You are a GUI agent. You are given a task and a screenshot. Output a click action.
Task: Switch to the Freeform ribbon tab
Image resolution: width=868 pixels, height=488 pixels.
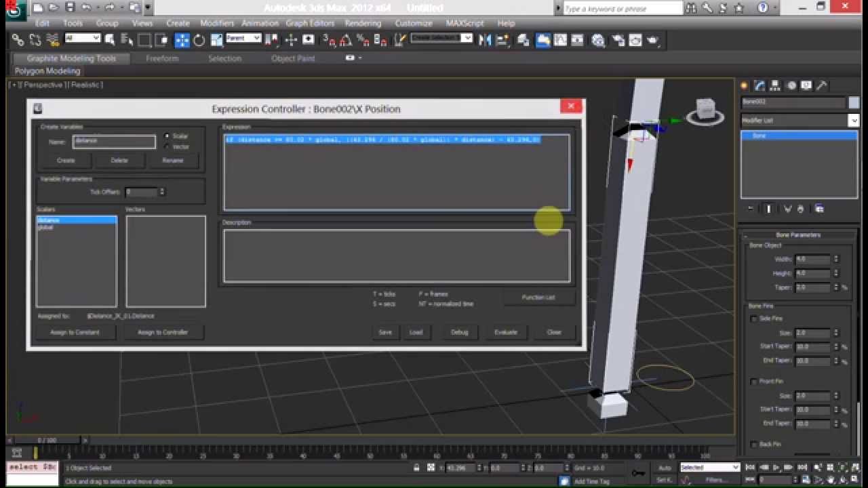(x=162, y=58)
